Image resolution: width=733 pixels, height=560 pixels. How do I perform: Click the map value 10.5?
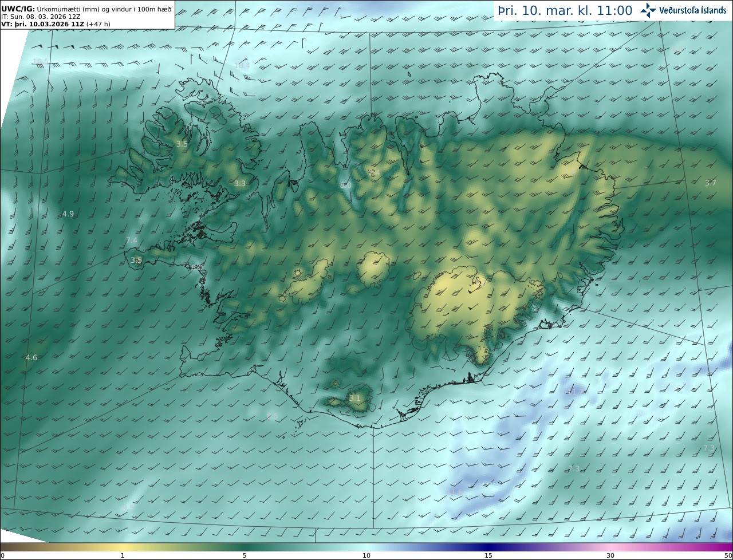tap(40, 62)
